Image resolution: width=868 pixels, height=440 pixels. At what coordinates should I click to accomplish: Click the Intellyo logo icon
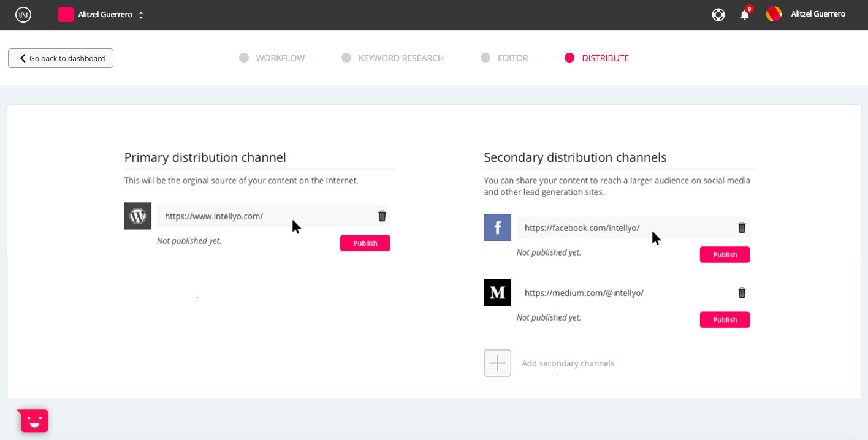[23, 15]
